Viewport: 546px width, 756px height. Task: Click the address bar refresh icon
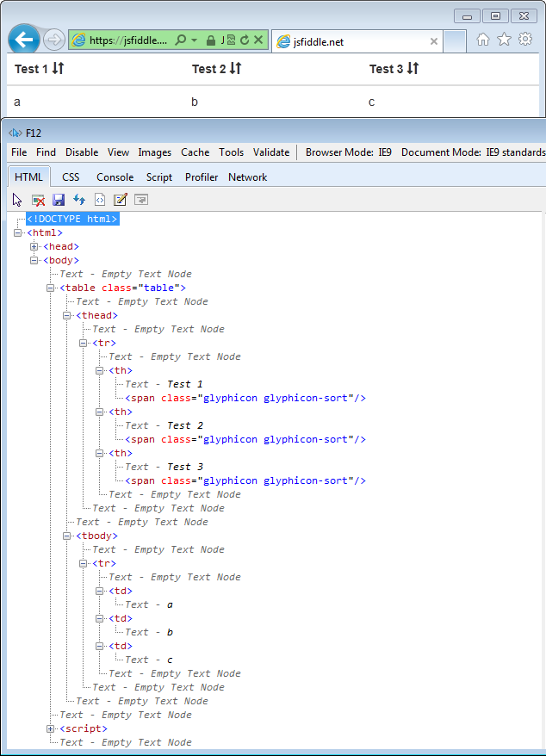click(245, 40)
